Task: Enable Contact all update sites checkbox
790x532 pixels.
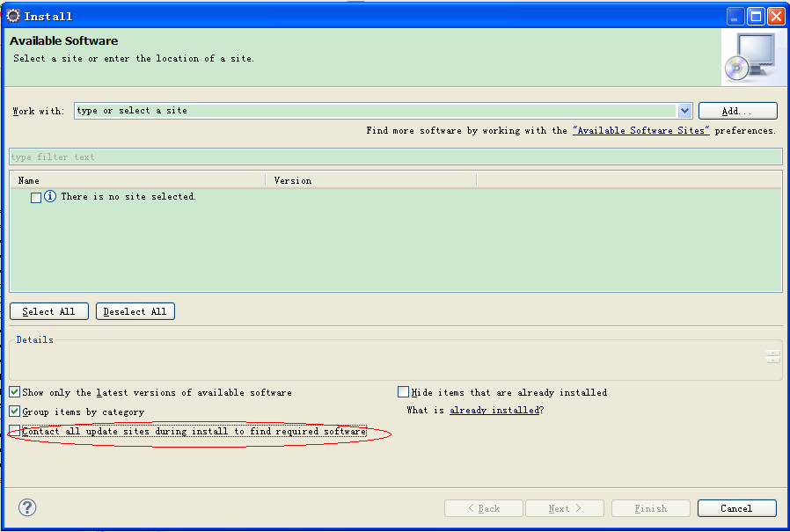Action: pos(15,431)
